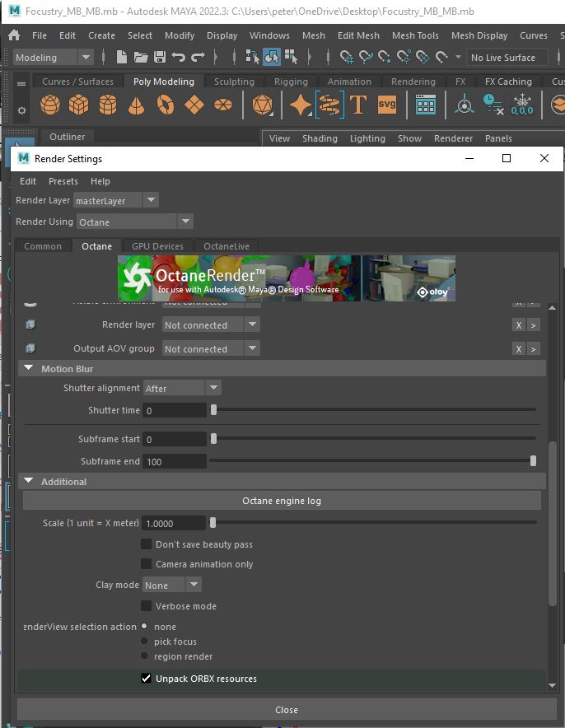The height and width of the screenshot is (728, 565).
Task: Click the Redo arrow icon
Action: coord(198,57)
